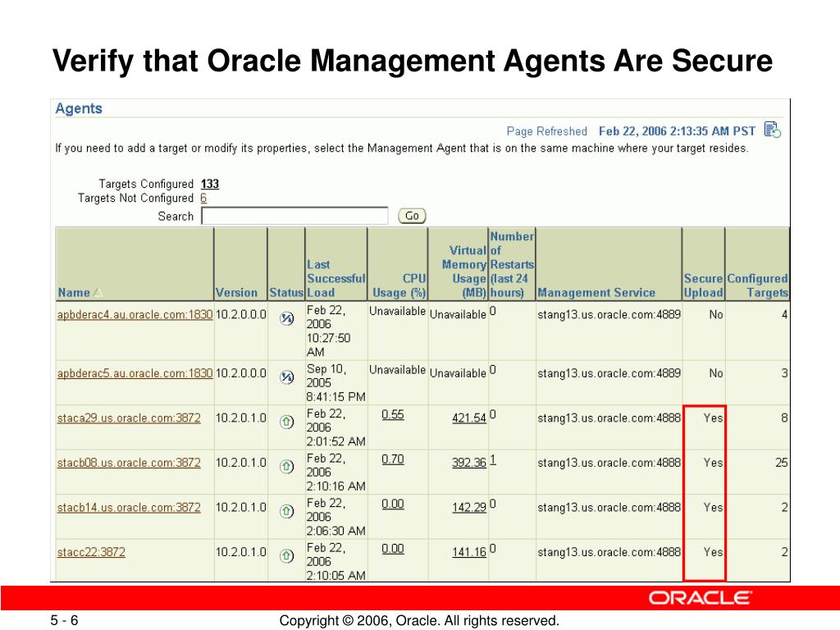This screenshot has width=840, height=630.
Task: Click last load time 2:01:52 AM
Action: (x=336, y=441)
